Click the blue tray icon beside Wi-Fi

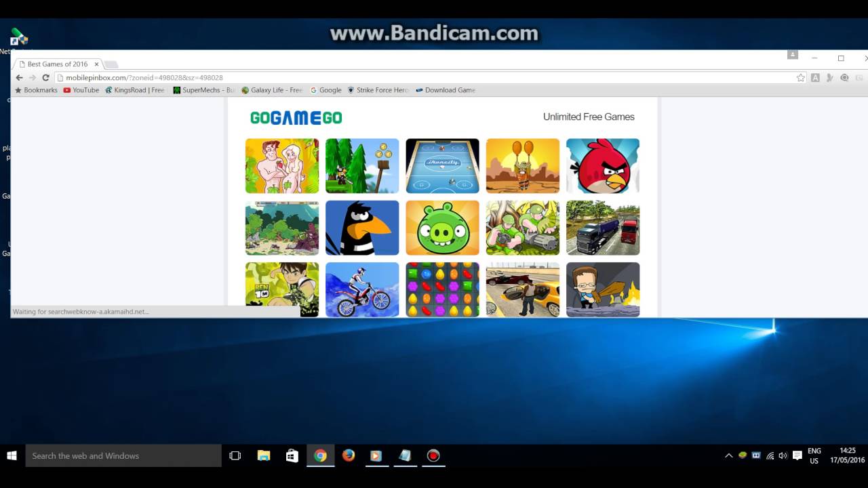[x=756, y=455]
